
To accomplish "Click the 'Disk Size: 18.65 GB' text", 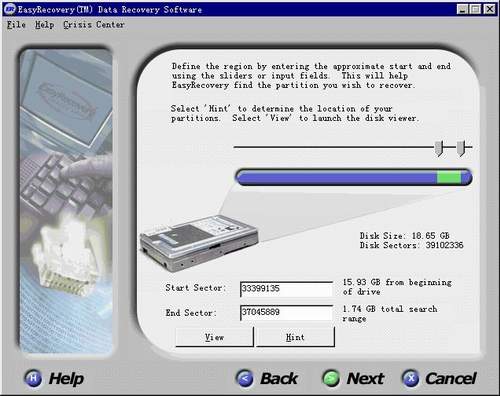I will (x=404, y=236).
